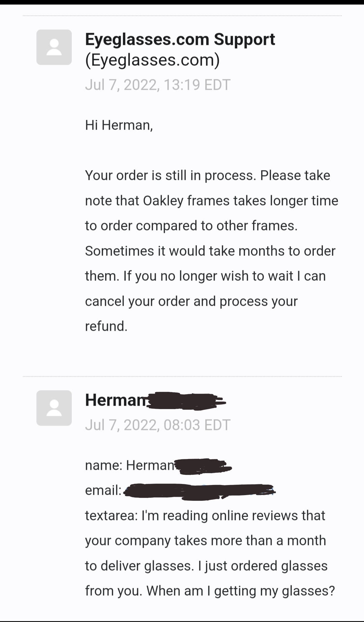Click the line mentioning Oakley frames
Image resolution: width=364 pixels, height=622 pixels.
(212, 201)
